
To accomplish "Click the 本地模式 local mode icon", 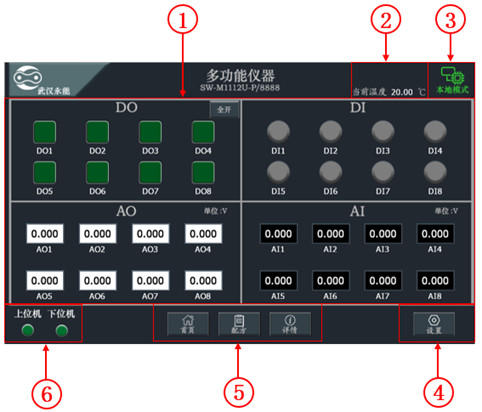I will tap(452, 80).
